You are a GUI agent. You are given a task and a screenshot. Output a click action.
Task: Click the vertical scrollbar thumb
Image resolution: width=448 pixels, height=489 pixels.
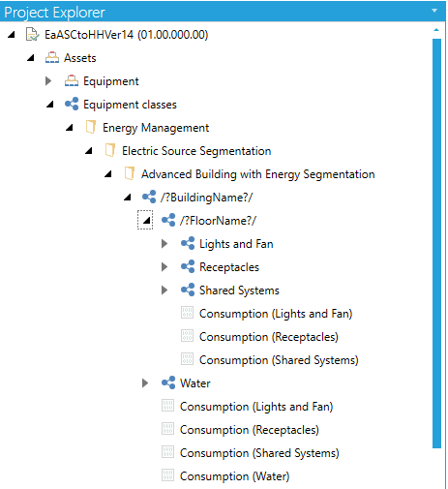436,243
